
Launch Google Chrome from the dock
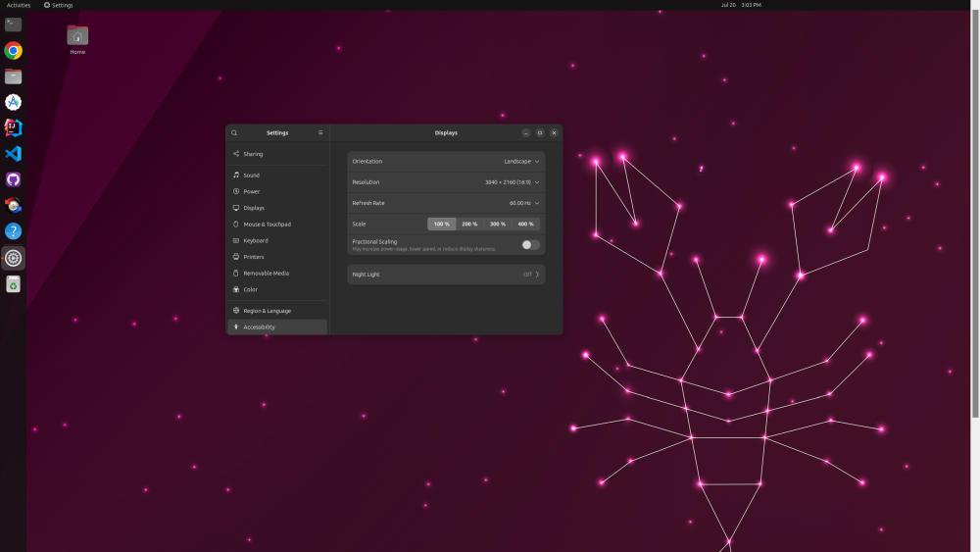[x=13, y=50]
